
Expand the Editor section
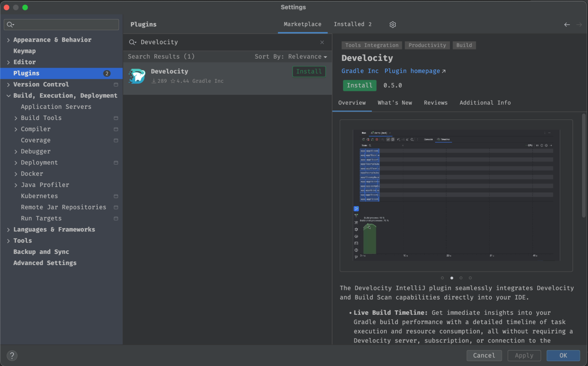click(8, 62)
